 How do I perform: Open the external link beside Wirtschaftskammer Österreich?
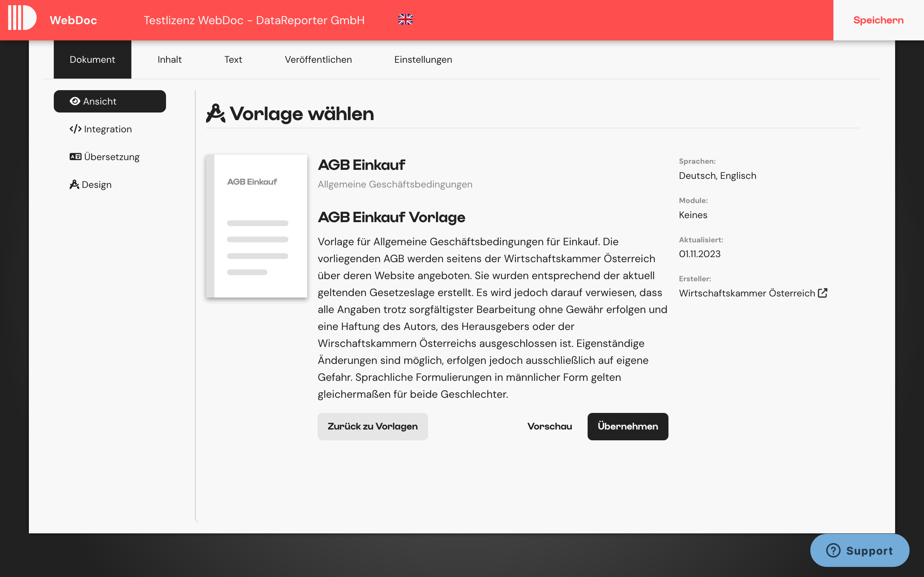823,293
